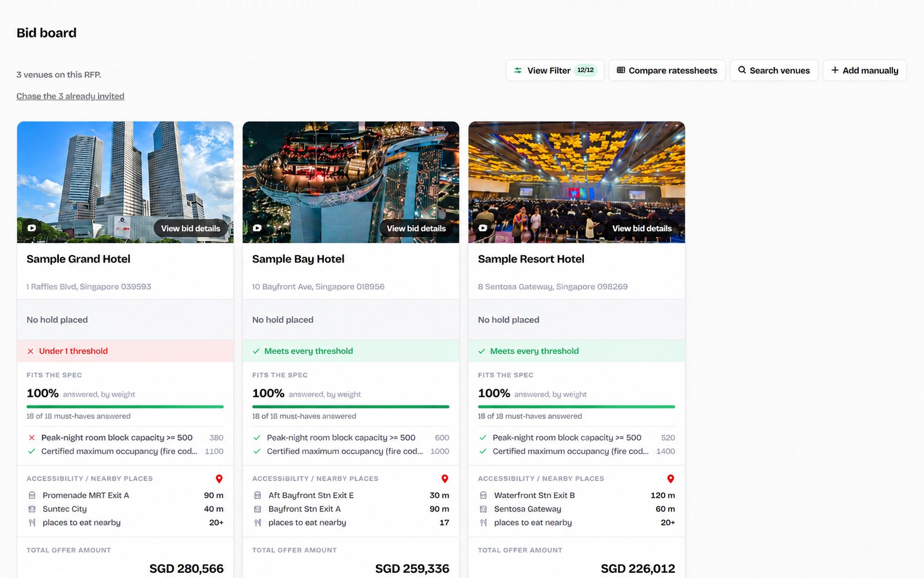Click the SGD 280,566 total offer amount

point(186,569)
